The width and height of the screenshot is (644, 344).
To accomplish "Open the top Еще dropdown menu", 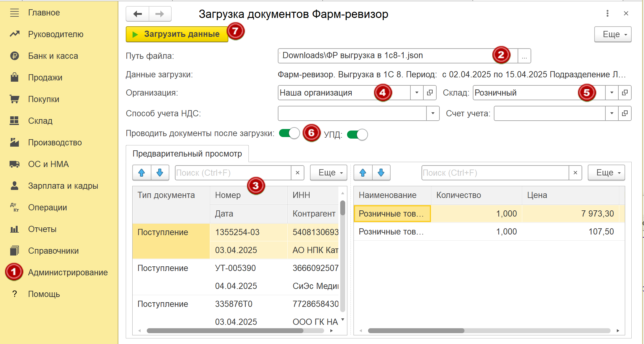I will coord(613,34).
